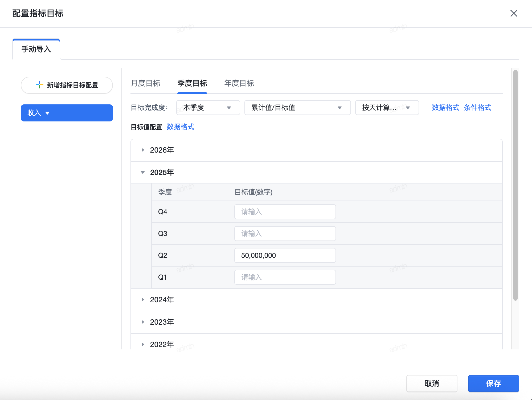Switch to the 月度目标 tab
Screen dimensions: 532x400
pyautogui.click(x=146, y=83)
